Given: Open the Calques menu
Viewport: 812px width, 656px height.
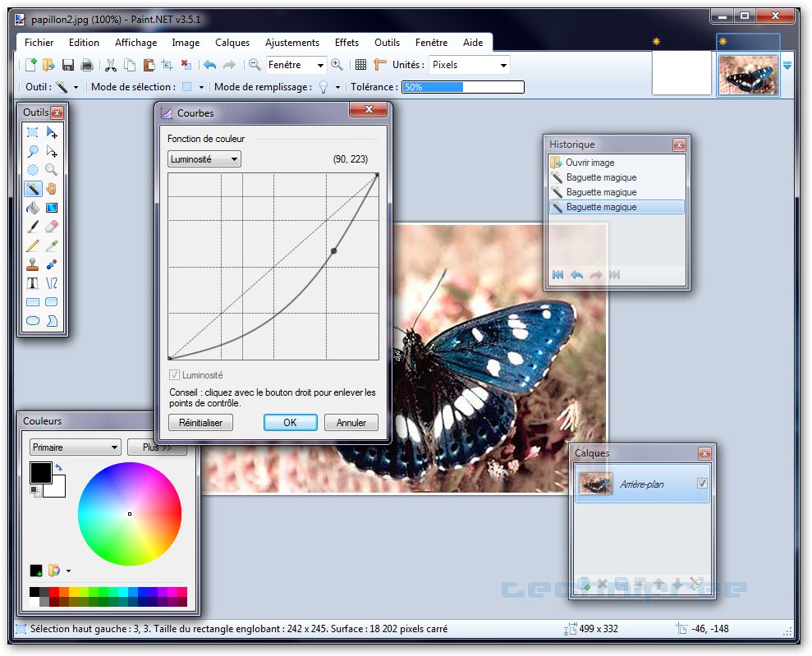Looking at the screenshot, I should pos(232,43).
